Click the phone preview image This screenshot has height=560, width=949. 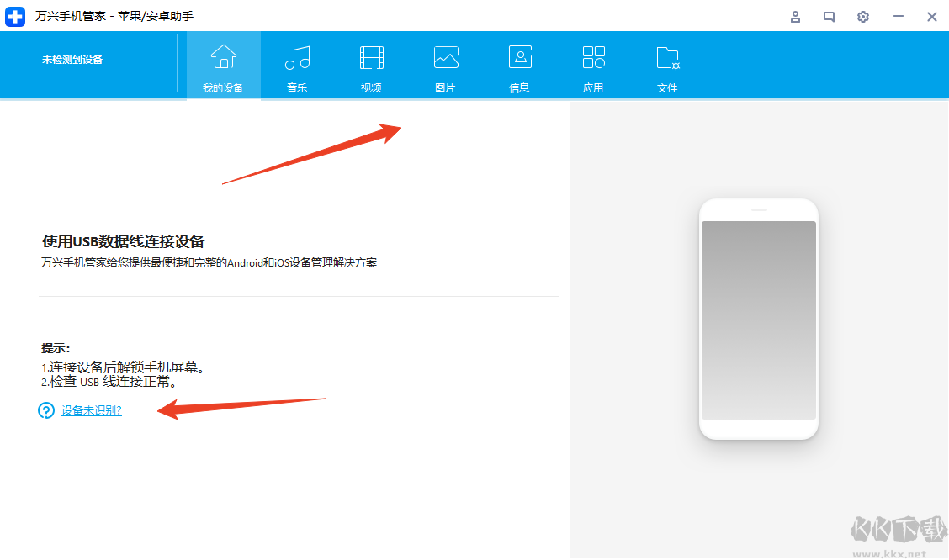pyautogui.click(x=758, y=320)
